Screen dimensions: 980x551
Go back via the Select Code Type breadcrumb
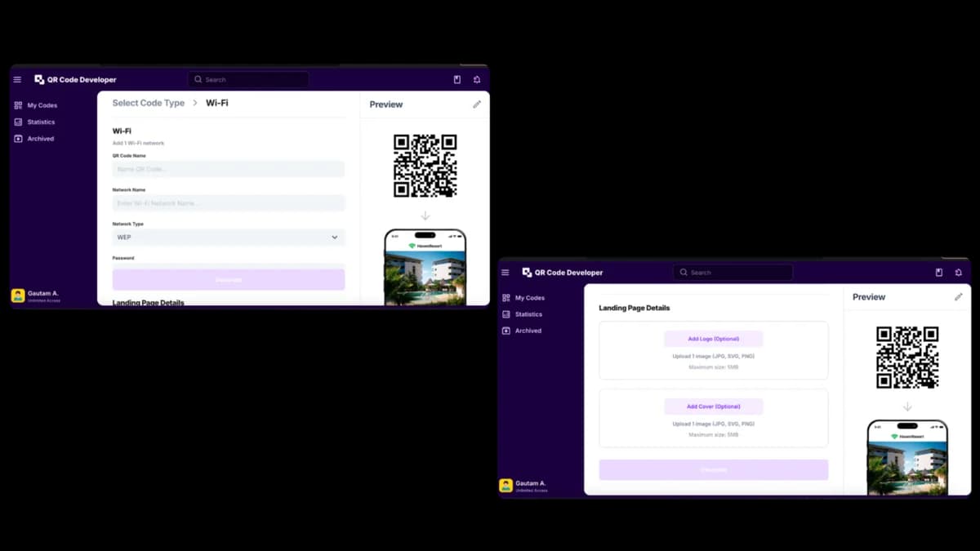coord(148,103)
